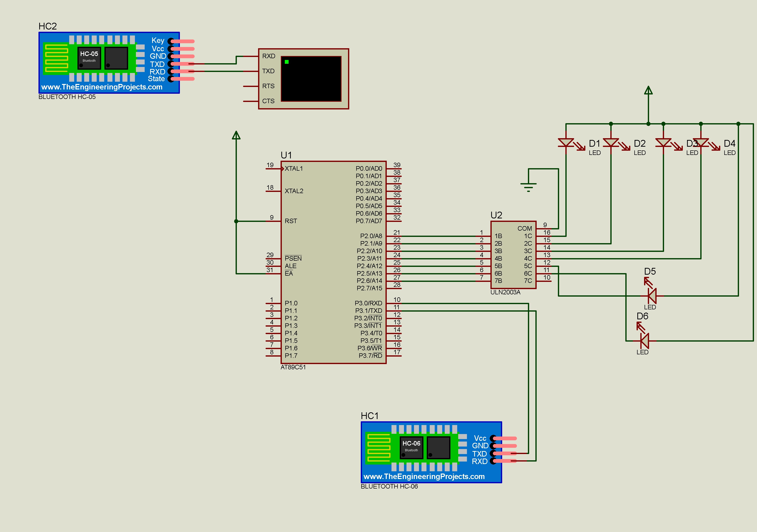This screenshot has width=757, height=532.
Task: Select the HC-06 Bluetooth module HC1
Action: (x=431, y=452)
